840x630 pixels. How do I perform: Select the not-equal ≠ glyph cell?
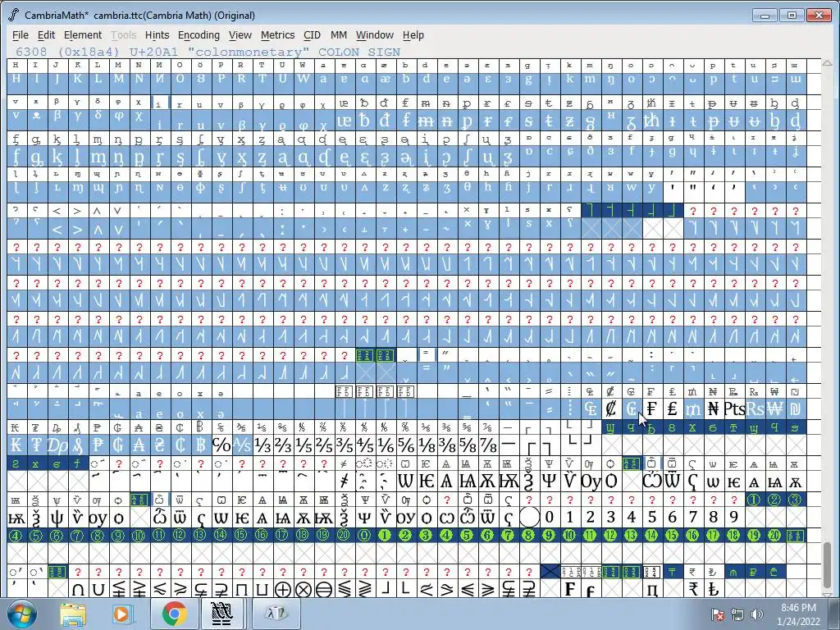(x=344, y=481)
